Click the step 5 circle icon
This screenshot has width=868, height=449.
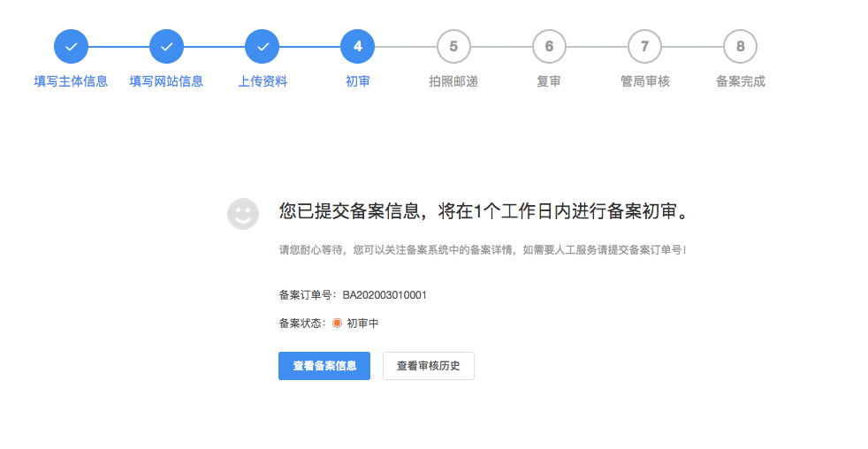click(453, 47)
